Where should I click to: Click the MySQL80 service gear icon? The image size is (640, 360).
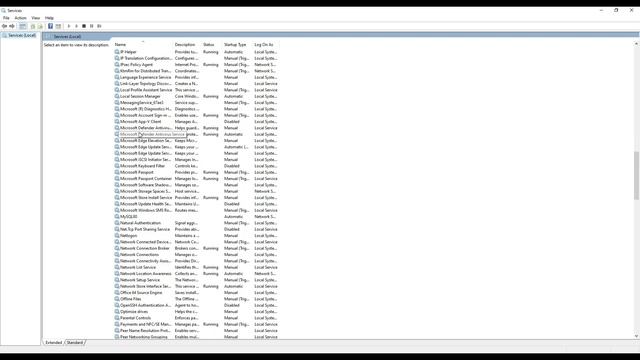pyautogui.click(x=117, y=216)
